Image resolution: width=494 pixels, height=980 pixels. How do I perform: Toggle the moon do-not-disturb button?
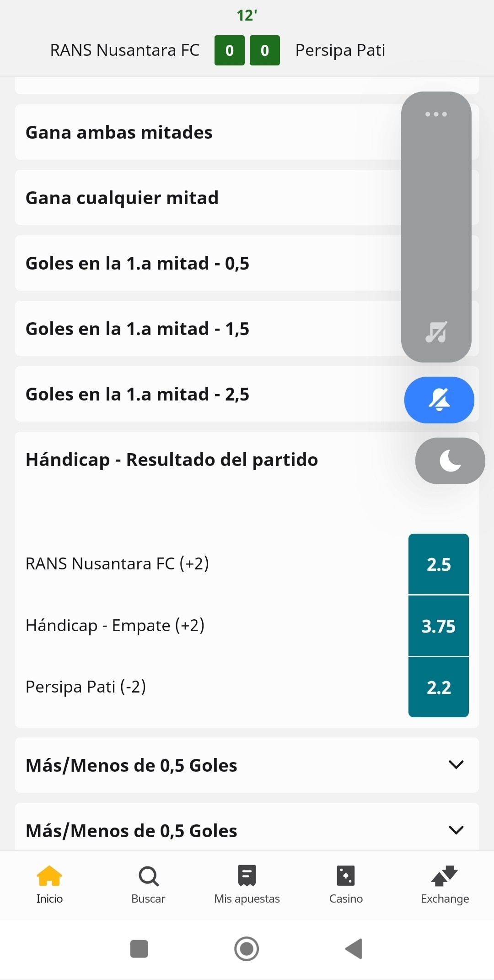450,460
